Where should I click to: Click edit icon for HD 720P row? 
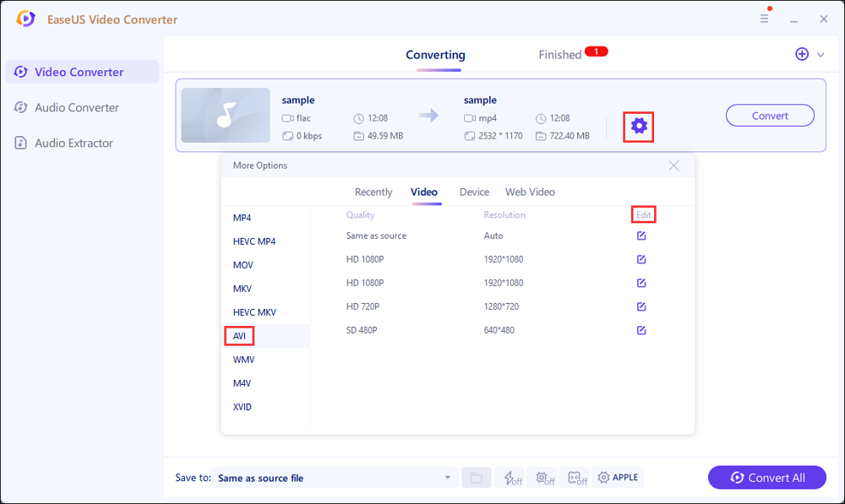pyautogui.click(x=641, y=306)
